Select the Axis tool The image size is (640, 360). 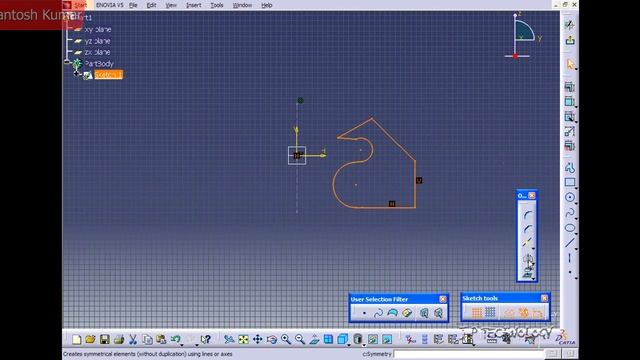point(570,258)
